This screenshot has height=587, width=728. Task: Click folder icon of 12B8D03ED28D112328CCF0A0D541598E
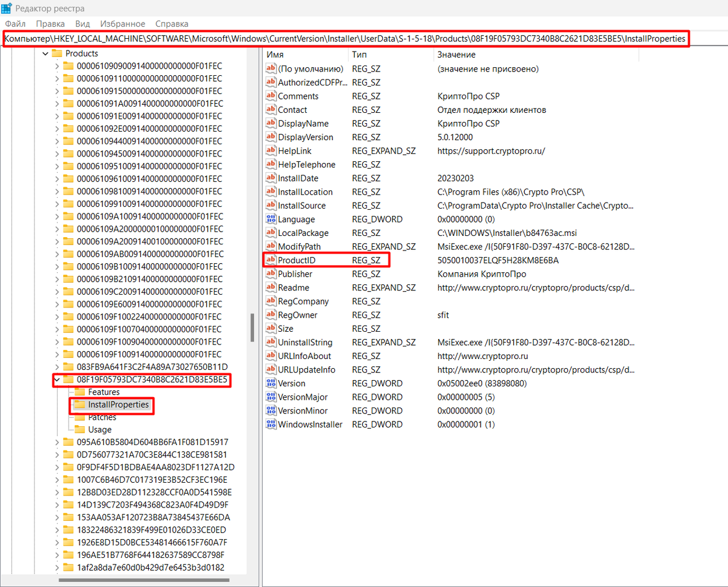(x=69, y=492)
